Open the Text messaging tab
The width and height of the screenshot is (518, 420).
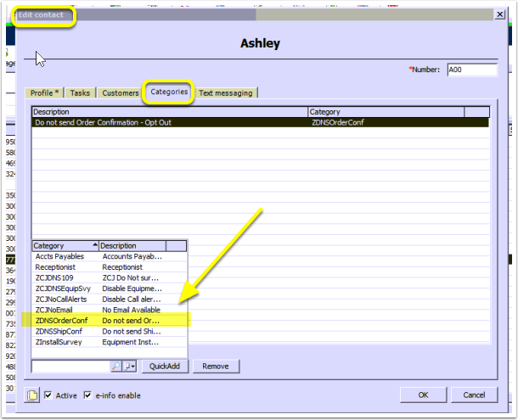coord(226,92)
